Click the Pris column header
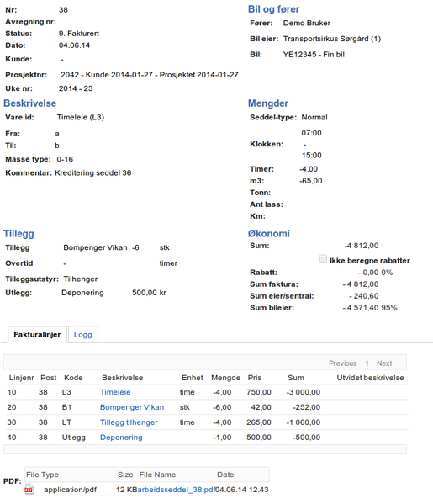The image size is (433, 504). click(255, 378)
